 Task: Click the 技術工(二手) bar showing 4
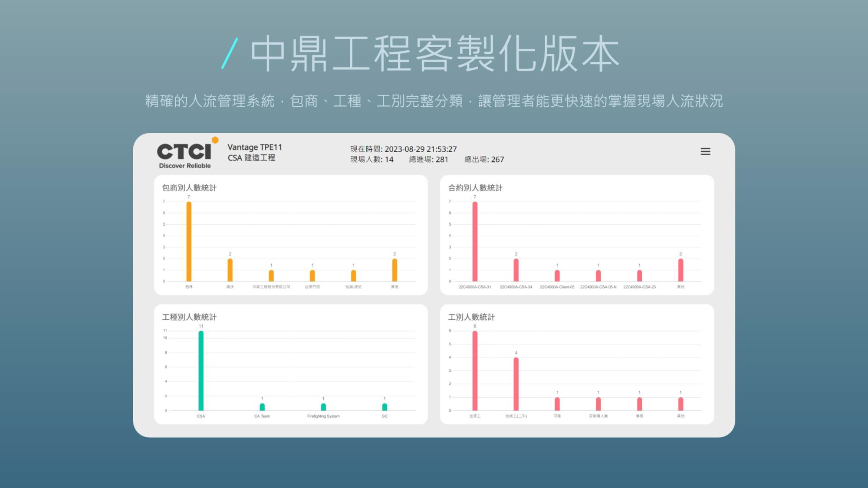tap(516, 384)
